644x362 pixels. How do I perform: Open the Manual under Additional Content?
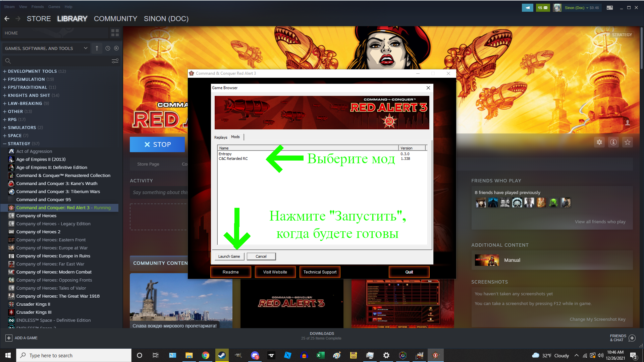point(552,260)
